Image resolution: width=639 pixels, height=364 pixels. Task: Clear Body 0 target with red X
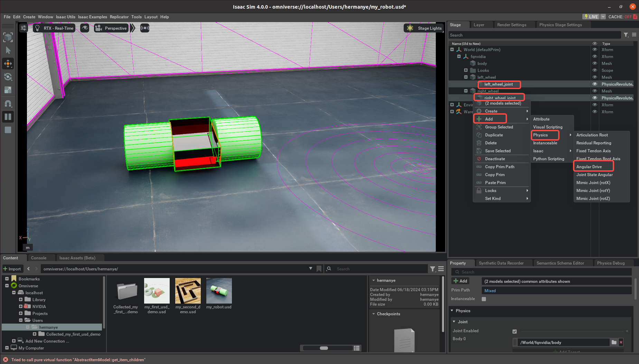(621, 342)
